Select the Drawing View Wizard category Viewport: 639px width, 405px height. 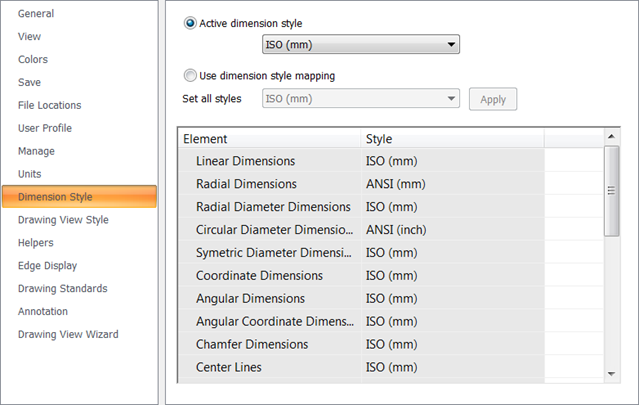[x=68, y=335]
